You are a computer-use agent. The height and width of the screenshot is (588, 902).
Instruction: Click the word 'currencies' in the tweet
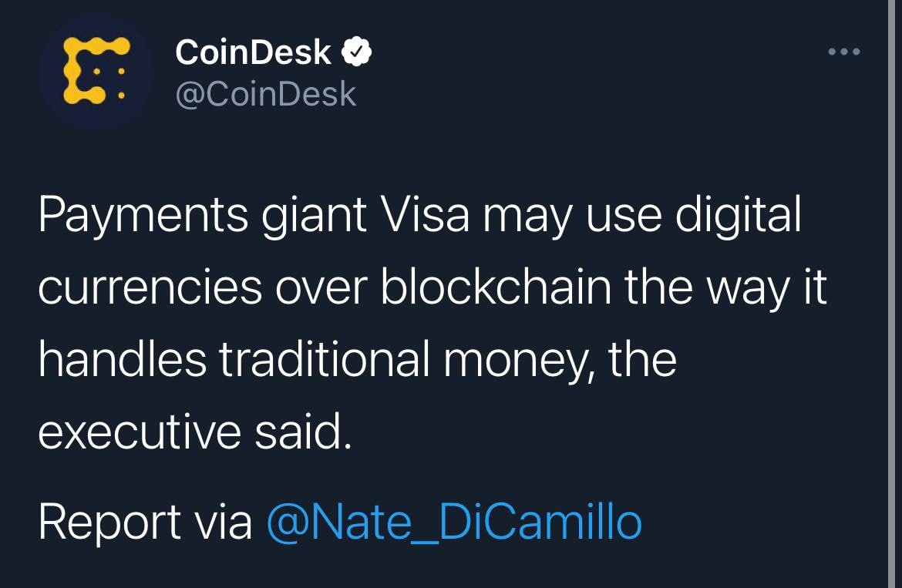(150, 287)
